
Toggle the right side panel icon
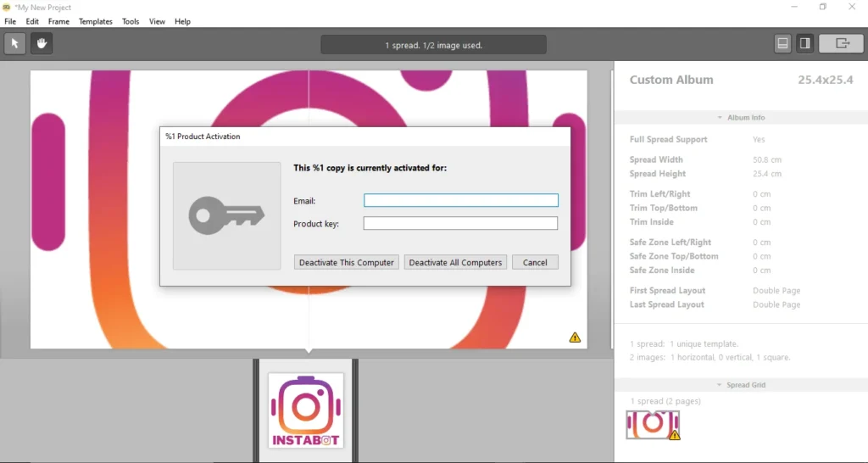(x=805, y=44)
